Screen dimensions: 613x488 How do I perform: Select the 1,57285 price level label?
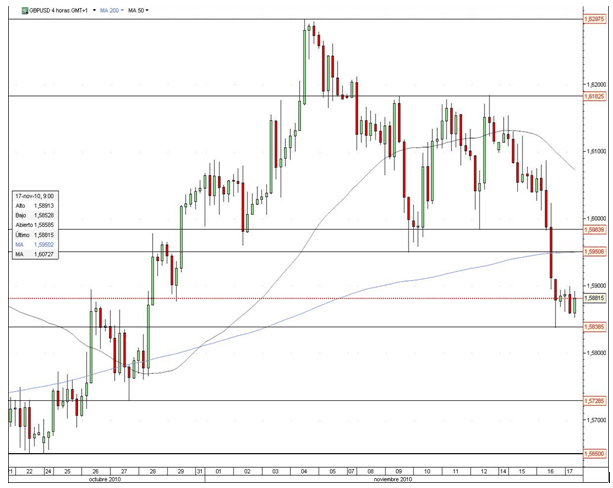coord(594,400)
